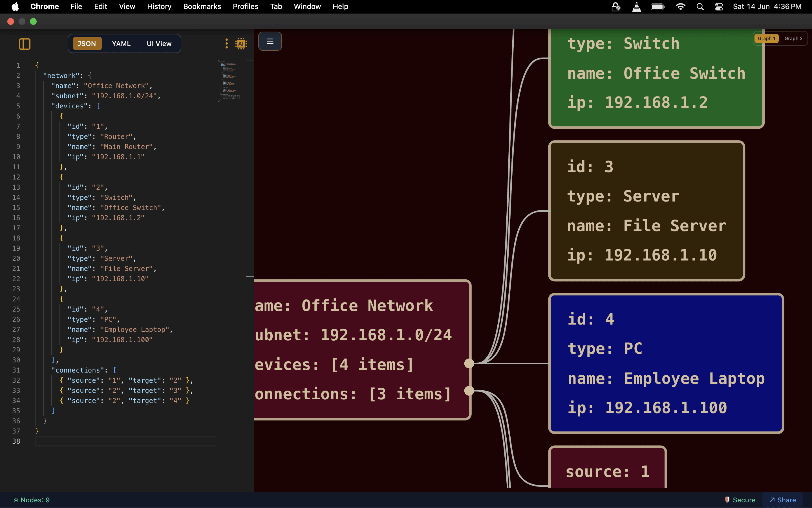Open the Help menu

click(340, 6)
